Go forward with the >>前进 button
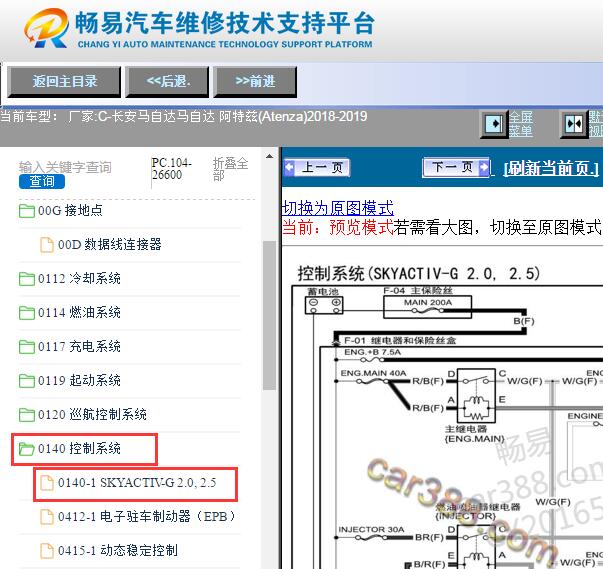The height and width of the screenshot is (569, 603). [255, 82]
